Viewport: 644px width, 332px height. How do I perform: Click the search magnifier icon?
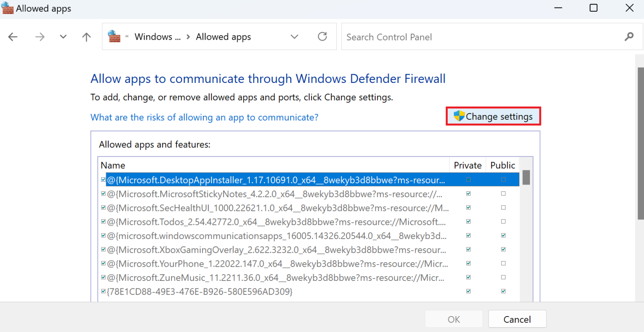click(629, 36)
